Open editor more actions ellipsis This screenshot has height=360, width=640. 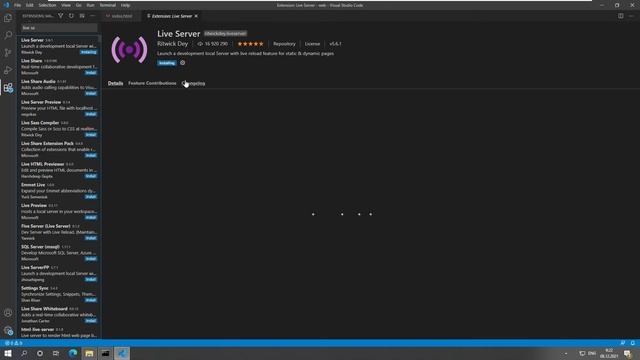point(631,16)
